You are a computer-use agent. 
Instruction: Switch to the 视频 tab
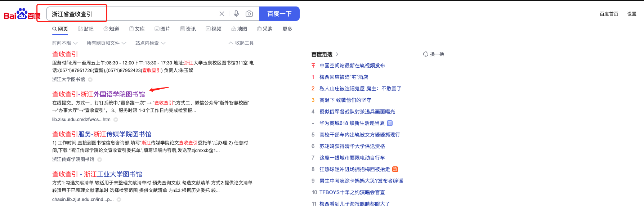pyautogui.click(x=214, y=29)
